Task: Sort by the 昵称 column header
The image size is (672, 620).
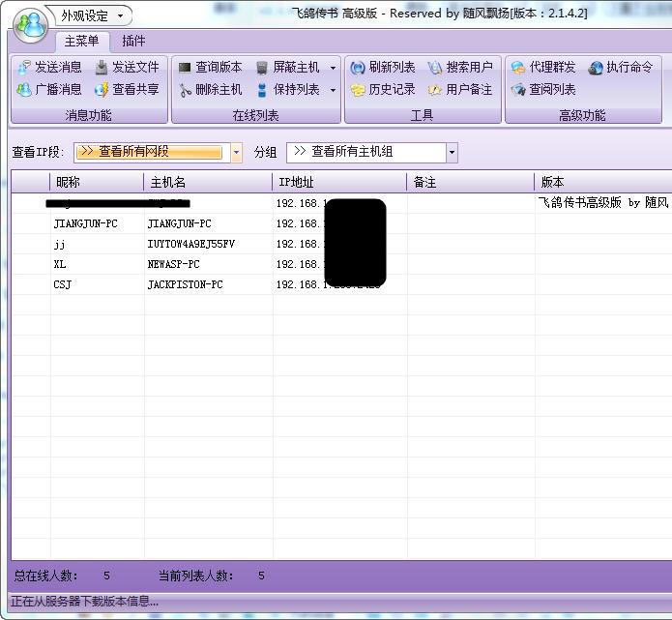Action: (x=97, y=182)
